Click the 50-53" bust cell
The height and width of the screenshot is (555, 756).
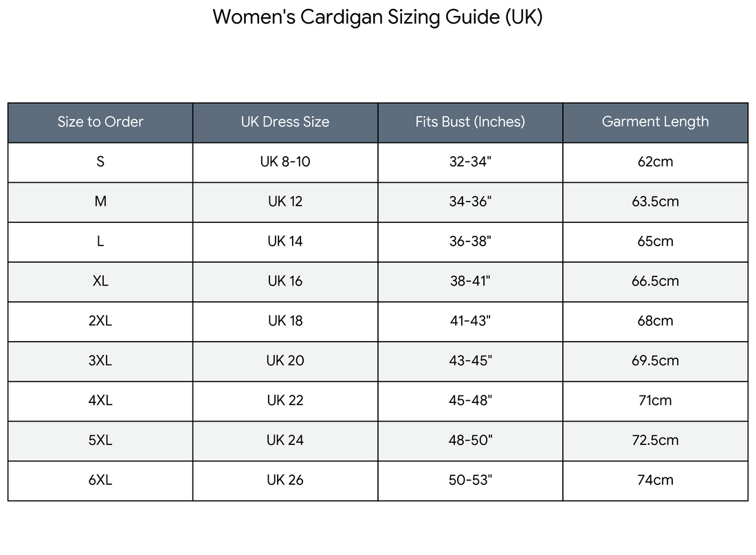(470, 481)
